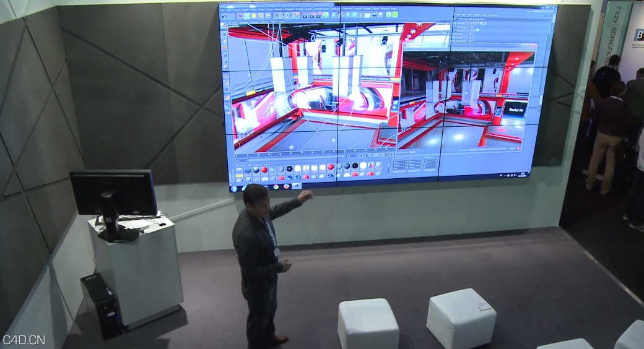Click the camera object icon

click(x=374, y=14)
